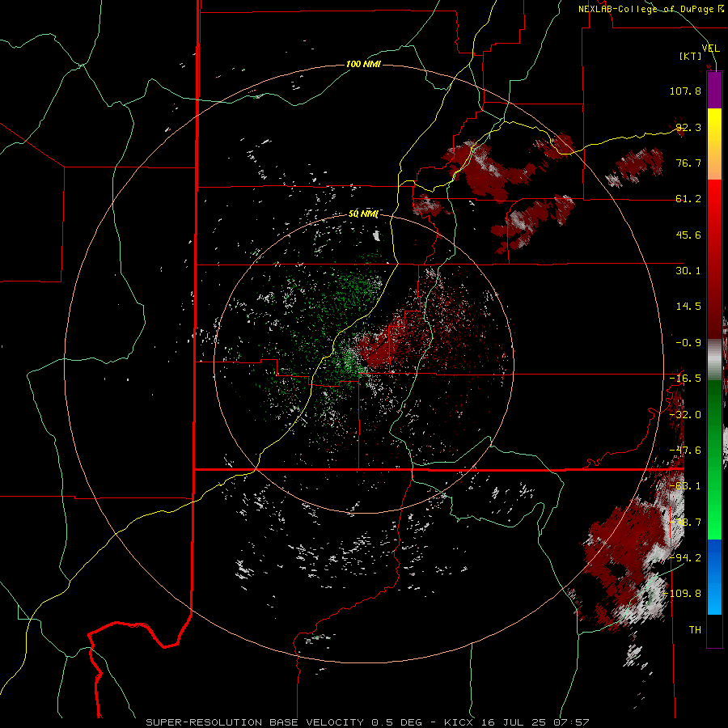Viewport: 728px width, 728px height.
Task: Click the -94.2 velocity scale value
Action: [x=685, y=557]
